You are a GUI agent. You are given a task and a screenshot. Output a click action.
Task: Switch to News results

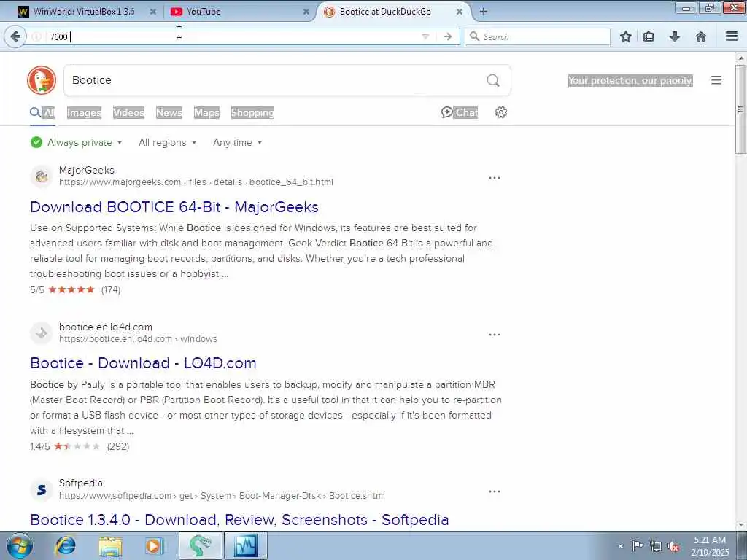[169, 112]
